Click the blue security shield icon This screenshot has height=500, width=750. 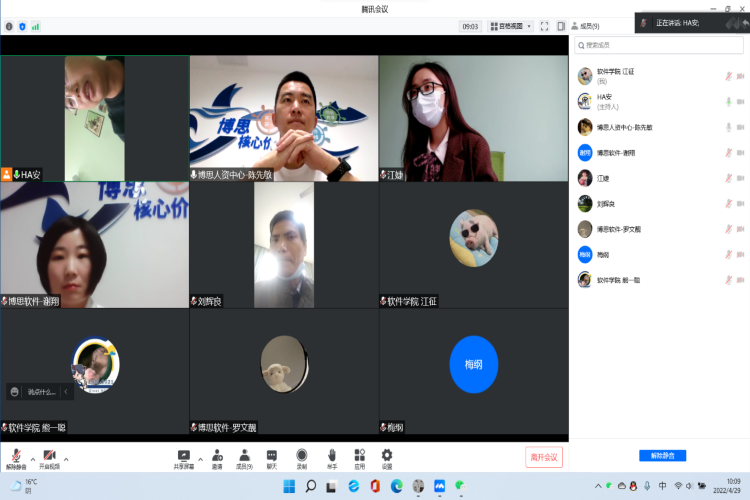pyautogui.click(x=22, y=27)
